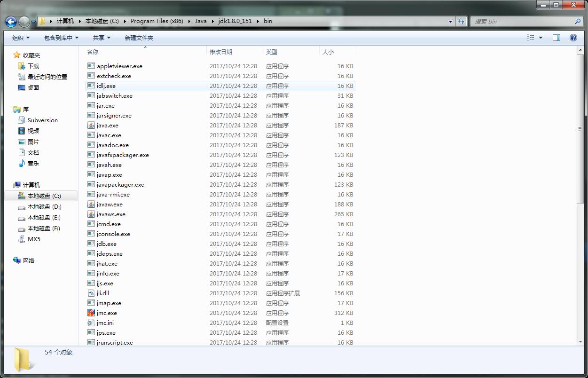The image size is (588, 378).
Task: Select 库 node in sidebar
Action: coord(25,109)
